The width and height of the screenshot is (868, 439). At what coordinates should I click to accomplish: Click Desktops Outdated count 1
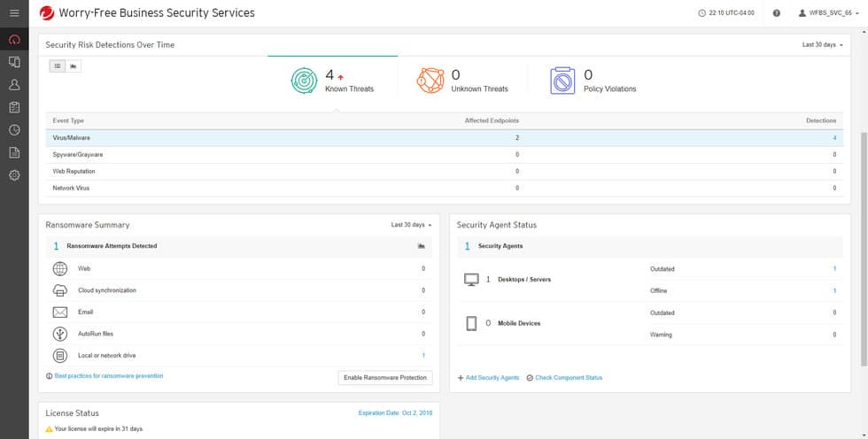834,269
